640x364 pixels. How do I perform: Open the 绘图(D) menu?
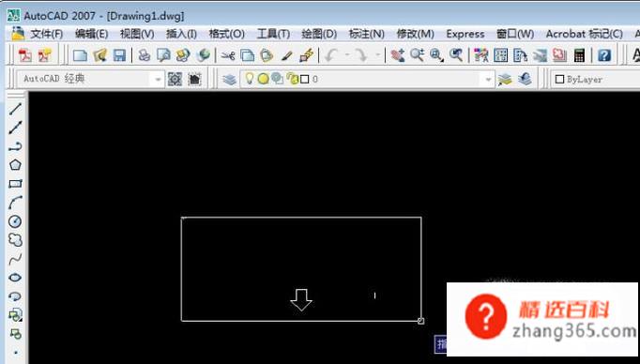coord(319,34)
